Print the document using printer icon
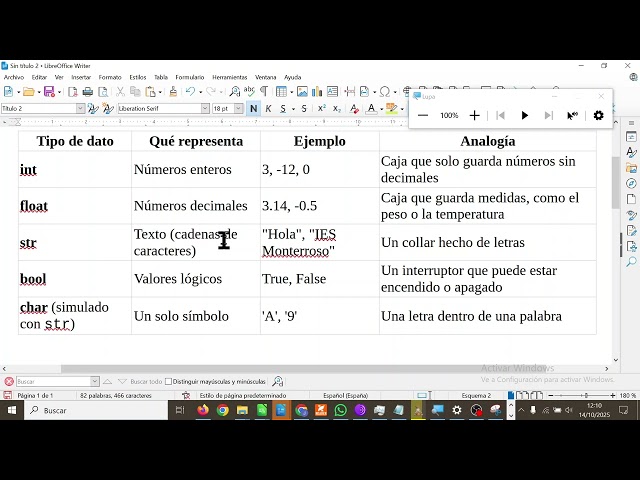The height and width of the screenshot is (480, 640). 87,91
